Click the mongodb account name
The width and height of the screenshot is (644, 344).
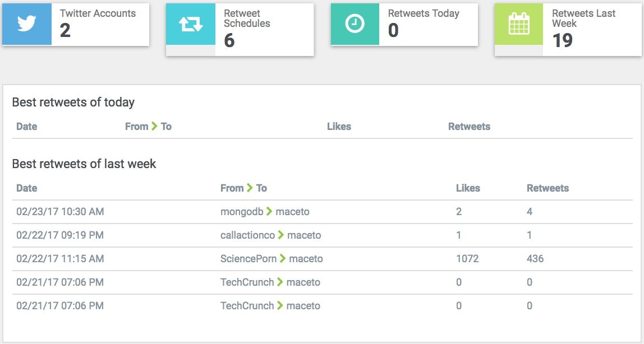click(x=242, y=212)
